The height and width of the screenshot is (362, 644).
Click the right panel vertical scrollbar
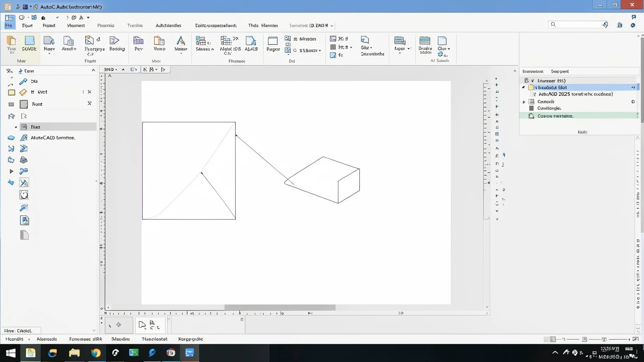(642, 80)
